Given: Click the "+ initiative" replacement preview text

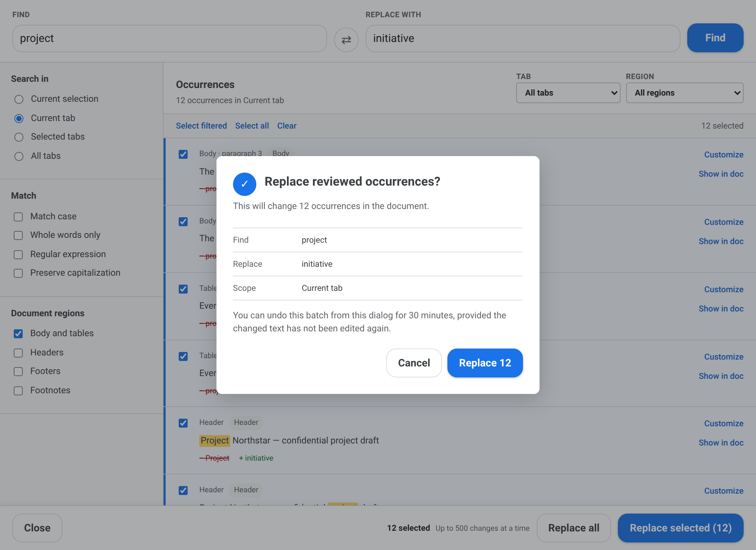Looking at the screenshot, I should pos(256,458).
